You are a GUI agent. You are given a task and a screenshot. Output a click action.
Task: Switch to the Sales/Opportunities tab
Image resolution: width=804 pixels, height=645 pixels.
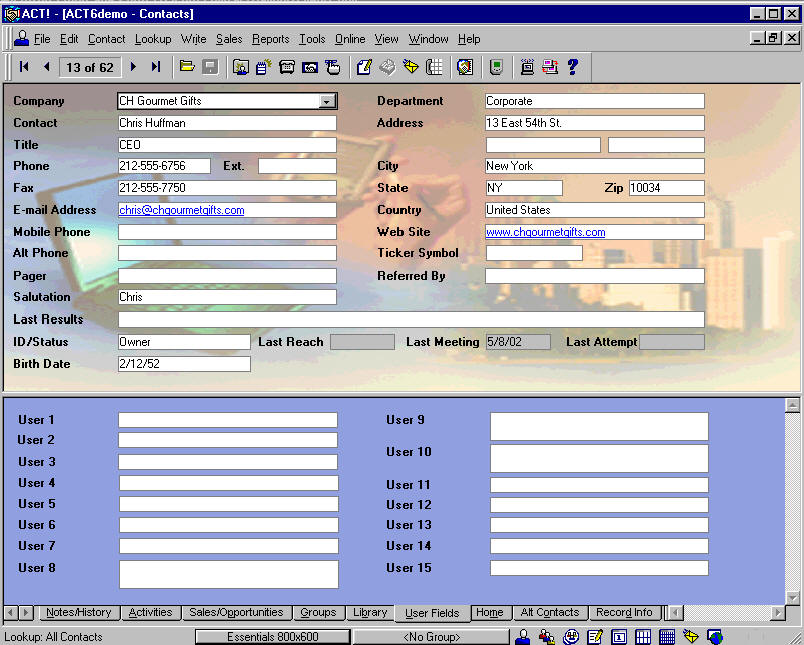click(236, 612)
